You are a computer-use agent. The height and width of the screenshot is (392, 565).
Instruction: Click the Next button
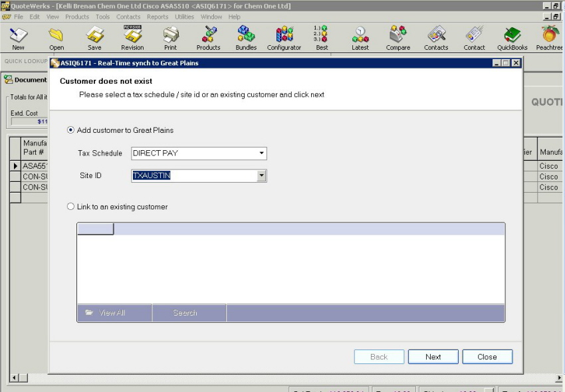(x=433, y=357)
